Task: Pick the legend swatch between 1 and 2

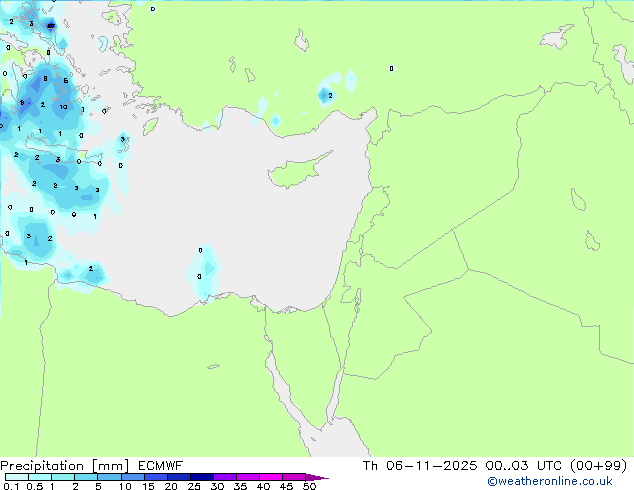Action: tap(63, 477)
